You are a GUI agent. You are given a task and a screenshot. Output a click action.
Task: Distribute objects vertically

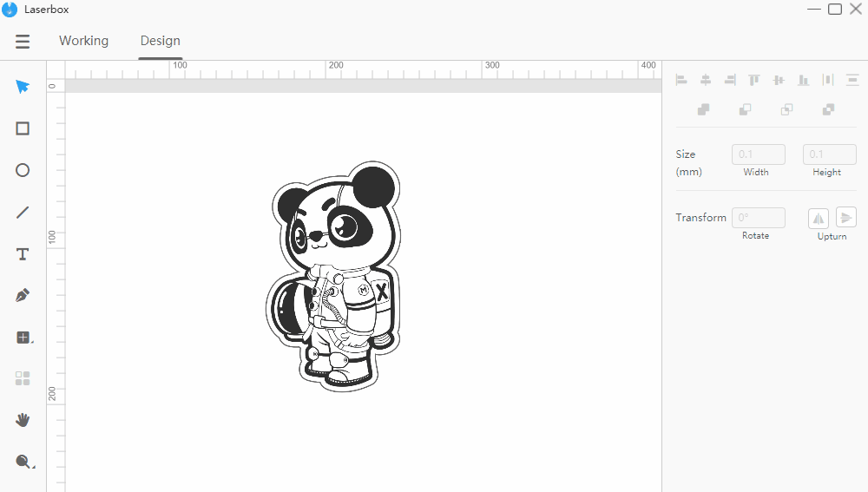coord(852,80)
